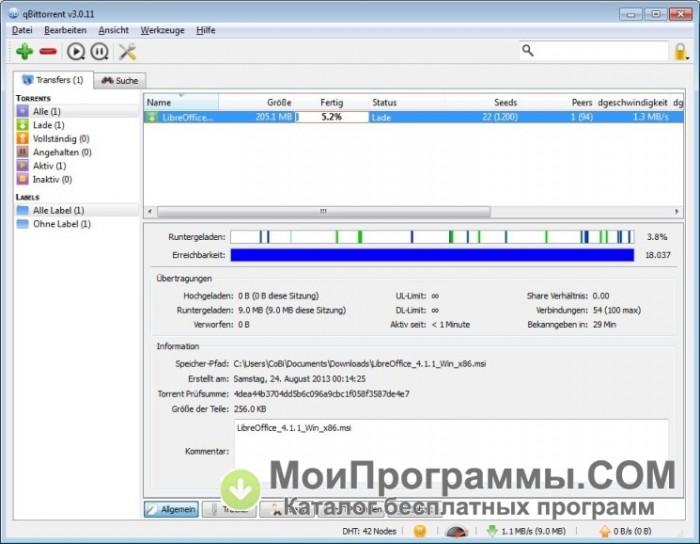Click the '205.1 MB' size cell
This screenshot has width=700, height=544.
[274, 117]
